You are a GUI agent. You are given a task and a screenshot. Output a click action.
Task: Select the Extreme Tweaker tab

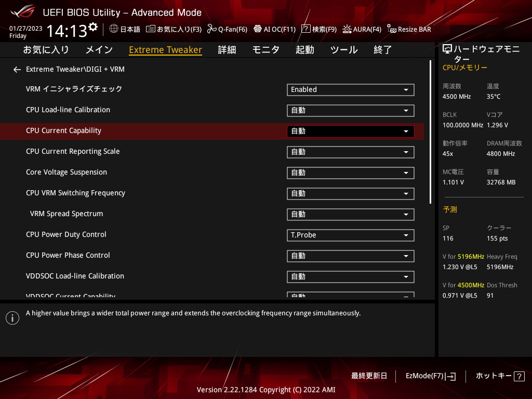click(x=166, y=50)
